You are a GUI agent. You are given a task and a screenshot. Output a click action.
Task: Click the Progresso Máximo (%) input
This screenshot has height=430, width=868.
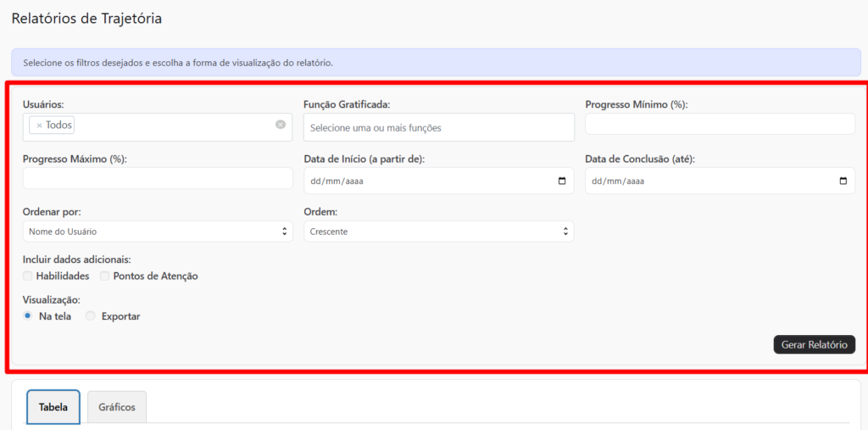pyautogui.click(x=157, y=178)
